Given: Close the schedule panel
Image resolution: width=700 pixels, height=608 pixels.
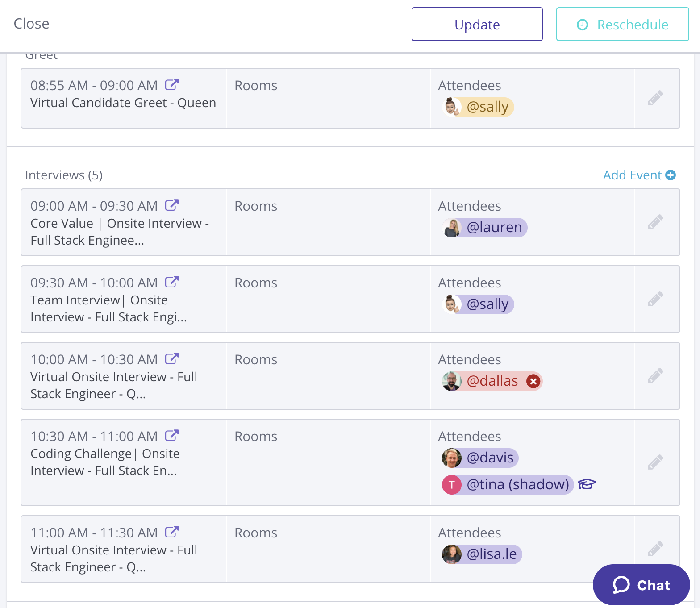Looking at the screenshot, I should tap(31, 24).
